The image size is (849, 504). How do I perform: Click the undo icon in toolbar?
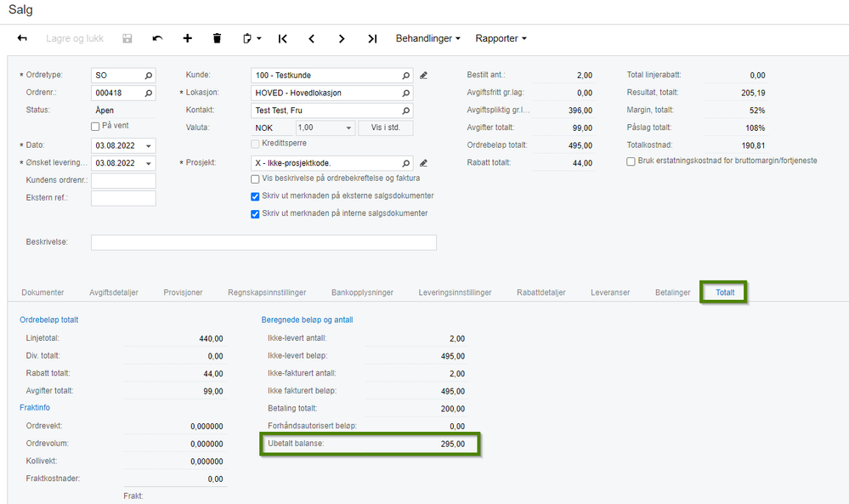tap(157, 38)
